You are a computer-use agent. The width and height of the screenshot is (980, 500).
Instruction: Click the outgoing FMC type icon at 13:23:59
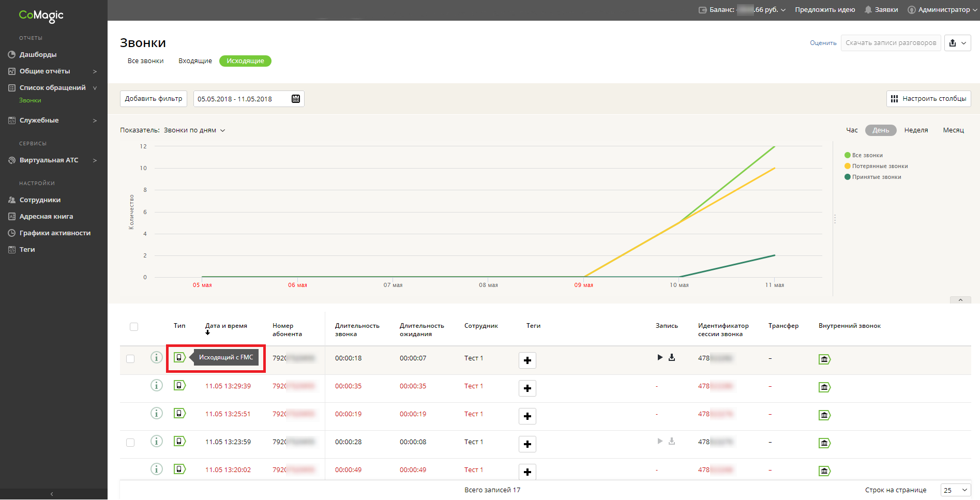click(179, 442)
